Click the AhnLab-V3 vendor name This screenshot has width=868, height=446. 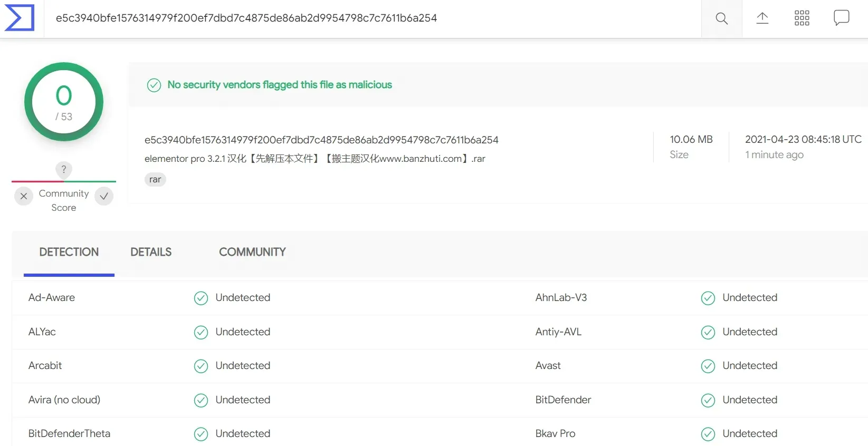[561, 297]
